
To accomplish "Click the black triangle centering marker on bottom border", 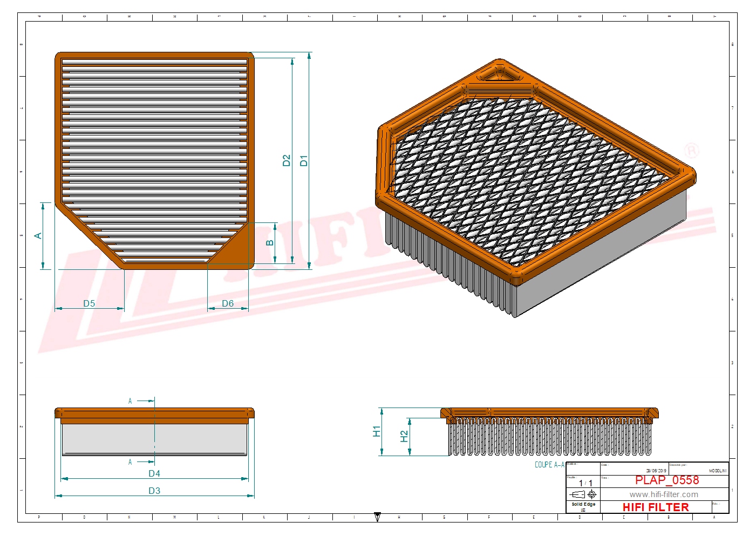I will [377, 517].
